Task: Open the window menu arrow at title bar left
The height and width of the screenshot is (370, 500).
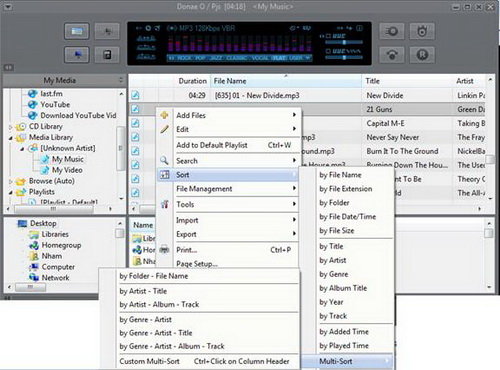Action: [7, 7]
